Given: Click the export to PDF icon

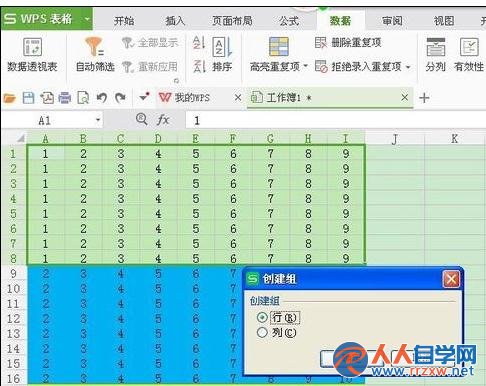Looking at the screenshot, I should tap(47, 98).
